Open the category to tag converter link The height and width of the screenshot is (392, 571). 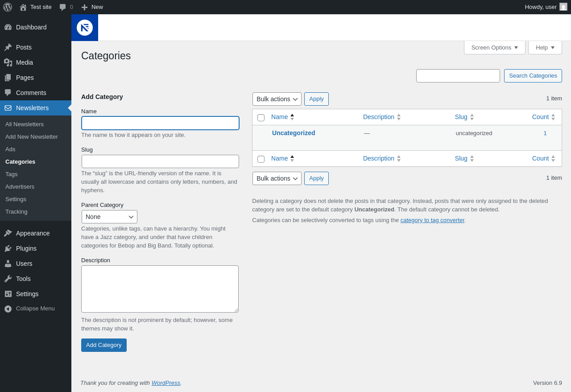(432, 220)
